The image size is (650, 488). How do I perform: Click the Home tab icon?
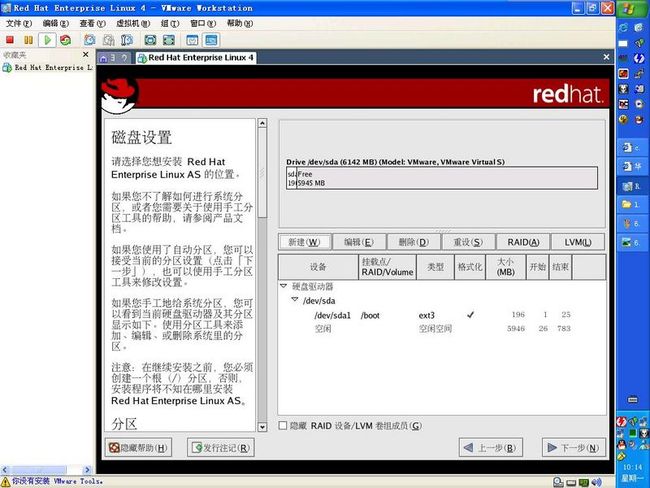pos(104,58)
